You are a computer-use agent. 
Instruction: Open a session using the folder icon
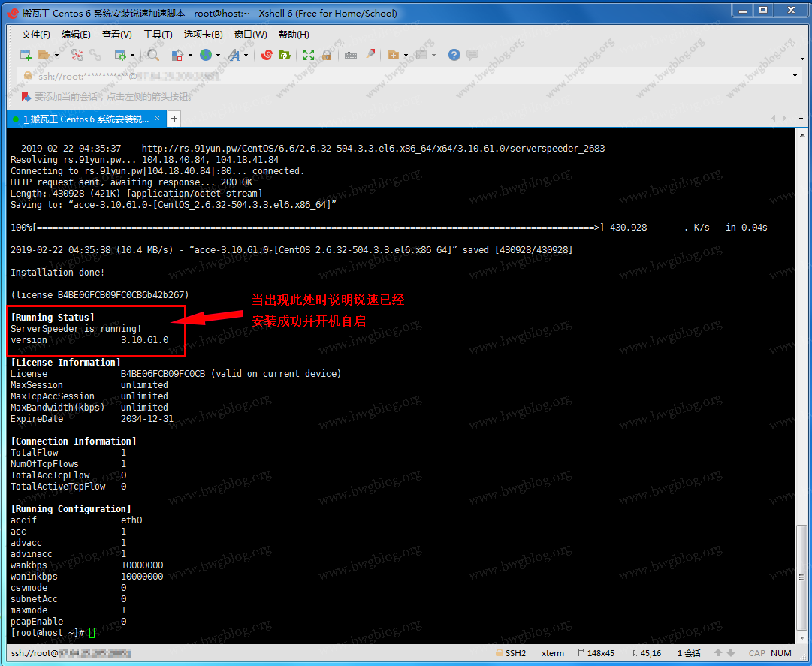pyautogui.click(x=44, y=55)
